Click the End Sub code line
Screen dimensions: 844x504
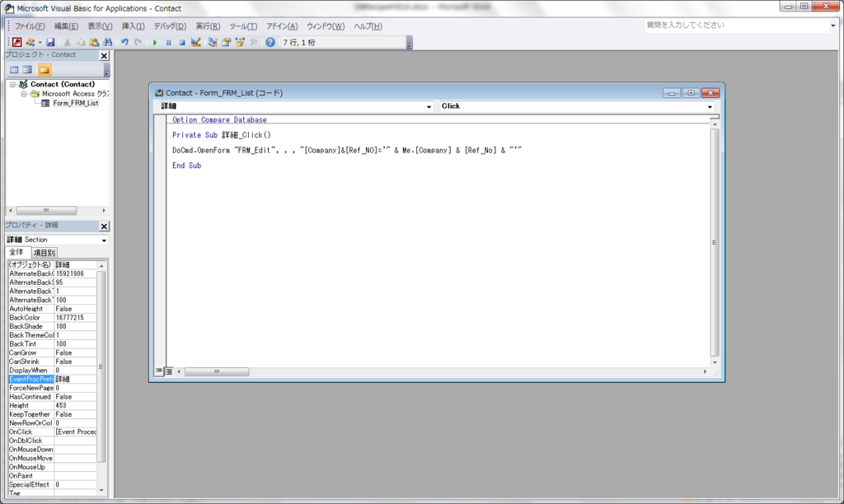pyautogui.click(x=187, y=166)
